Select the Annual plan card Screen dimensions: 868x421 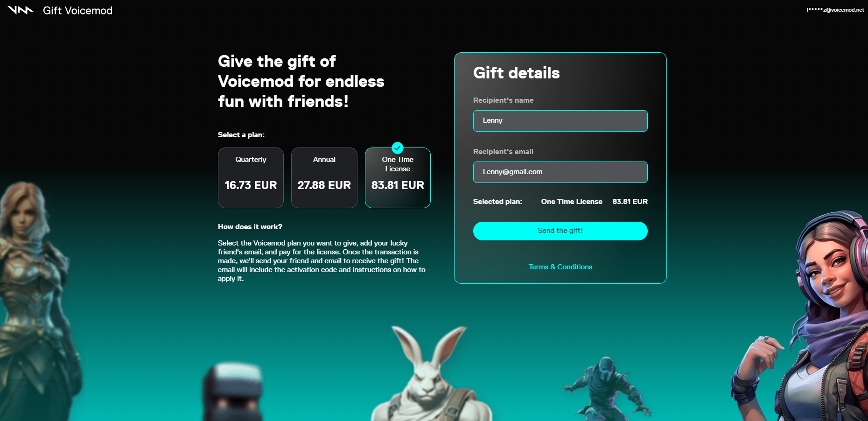(324, 178)
